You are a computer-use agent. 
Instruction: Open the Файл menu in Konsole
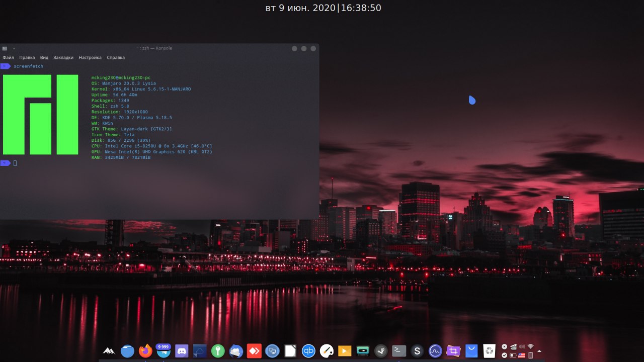pyautogui.click(x=8, y=57)
